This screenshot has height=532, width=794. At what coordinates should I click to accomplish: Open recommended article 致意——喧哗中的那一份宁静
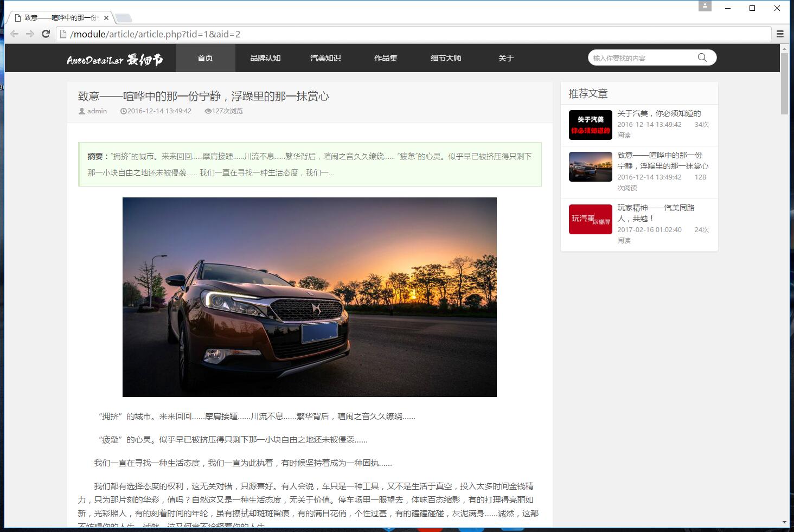pyautogui.click(x=663, y=161)
